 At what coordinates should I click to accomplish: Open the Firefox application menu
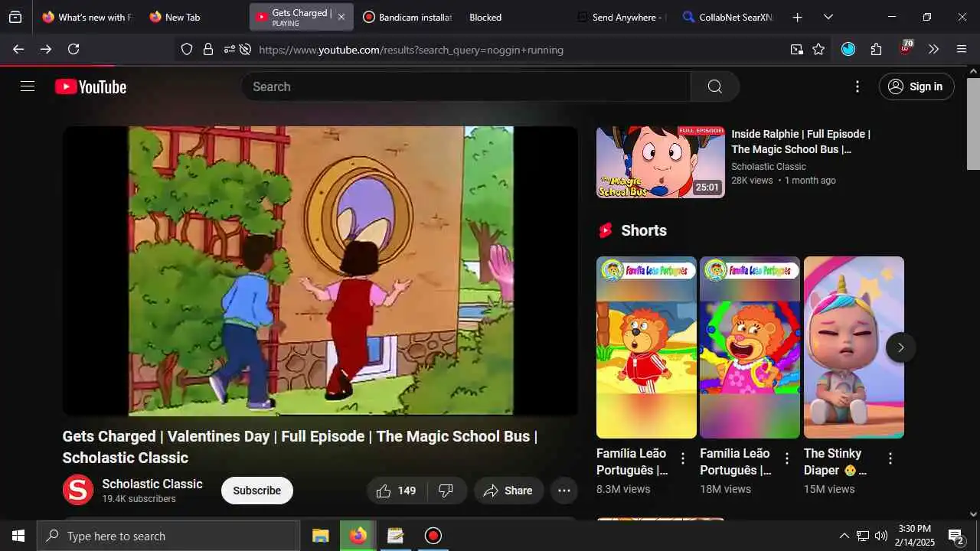[962, 49]
